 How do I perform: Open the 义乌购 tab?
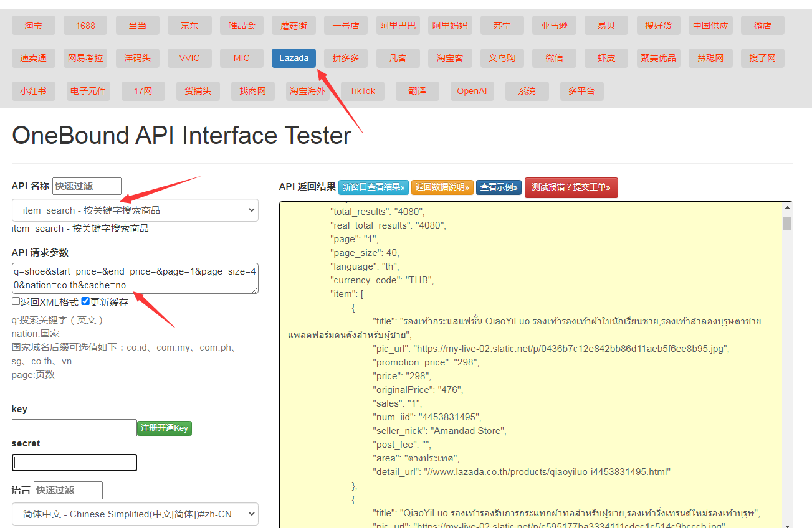tap(502, 58)
